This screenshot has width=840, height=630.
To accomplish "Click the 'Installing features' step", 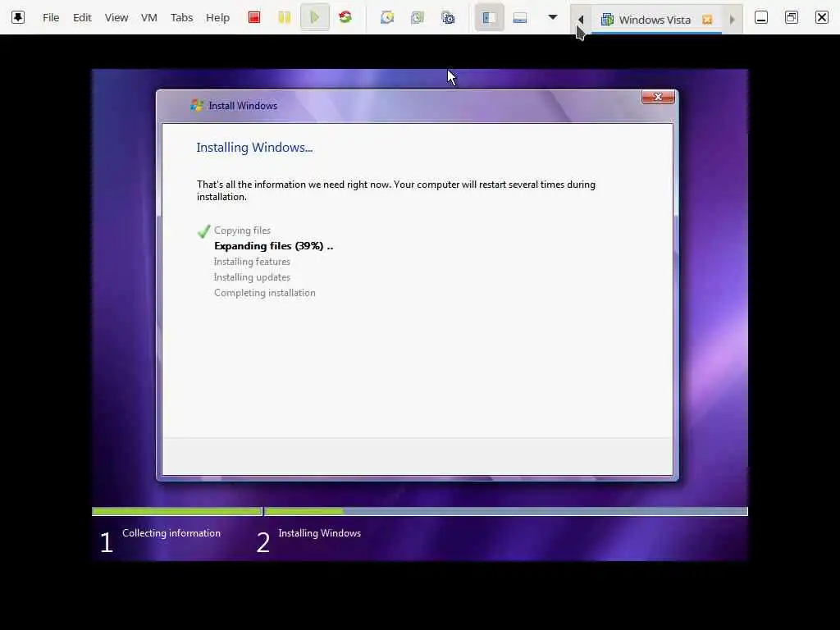I will click(x=252, y=262).
